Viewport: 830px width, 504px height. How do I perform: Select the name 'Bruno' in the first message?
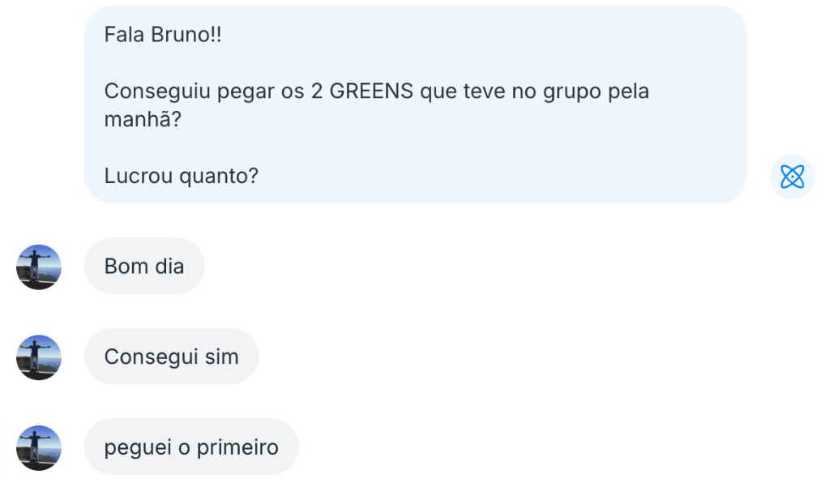tap(180, 35)
